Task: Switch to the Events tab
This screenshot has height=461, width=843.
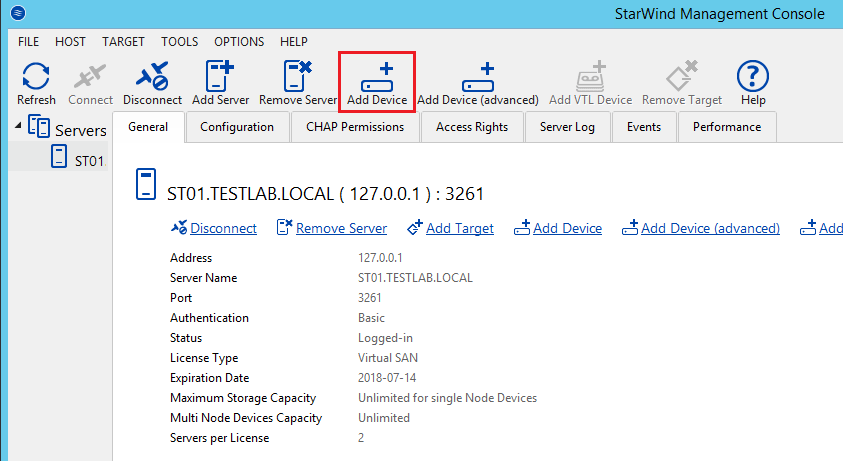Action: 644,127
